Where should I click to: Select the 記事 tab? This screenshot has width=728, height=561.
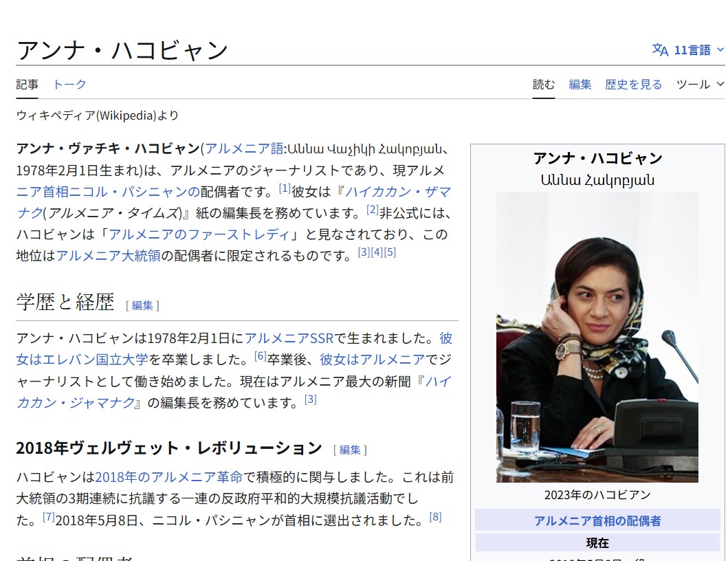tap(27, 84)
